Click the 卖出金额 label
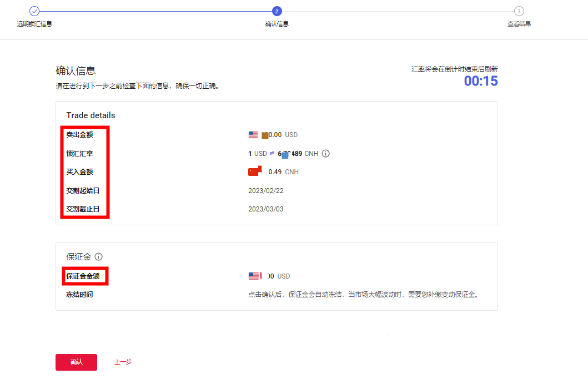This screenshot has height=384, width=588. [x=79, y=135]
